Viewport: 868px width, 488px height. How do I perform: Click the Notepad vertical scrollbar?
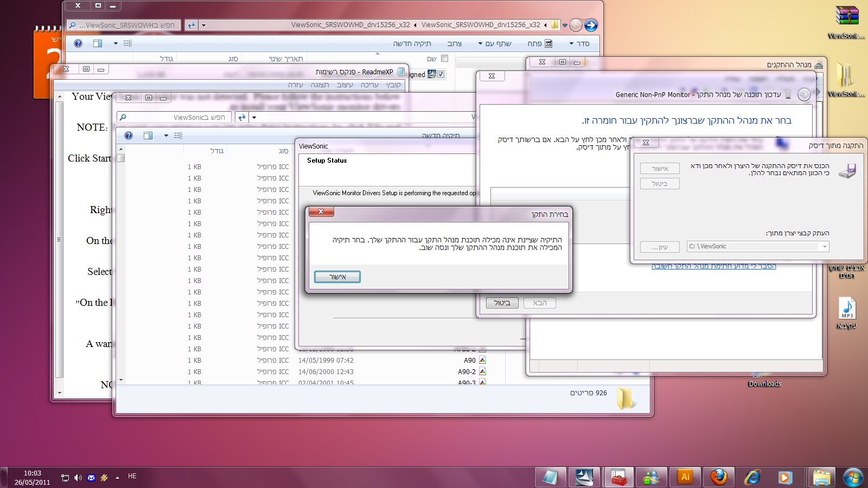click(60, 244)
